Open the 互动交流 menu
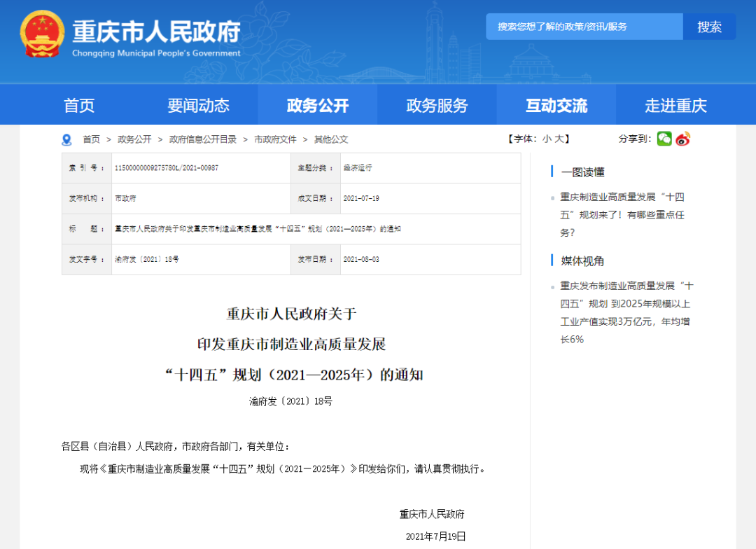 point(556,104)
